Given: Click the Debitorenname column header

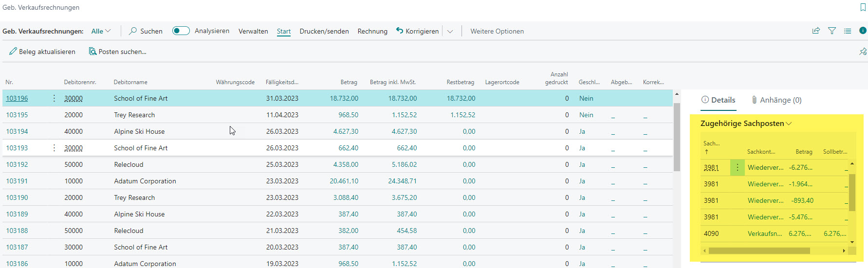Looking at the screenshot, I should tap(130, 82).
